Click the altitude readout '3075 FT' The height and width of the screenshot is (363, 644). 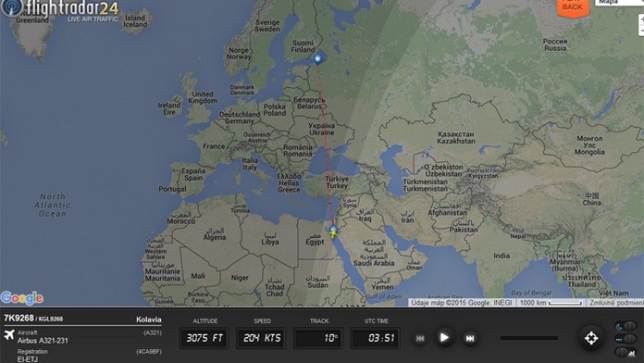(204, 338)
